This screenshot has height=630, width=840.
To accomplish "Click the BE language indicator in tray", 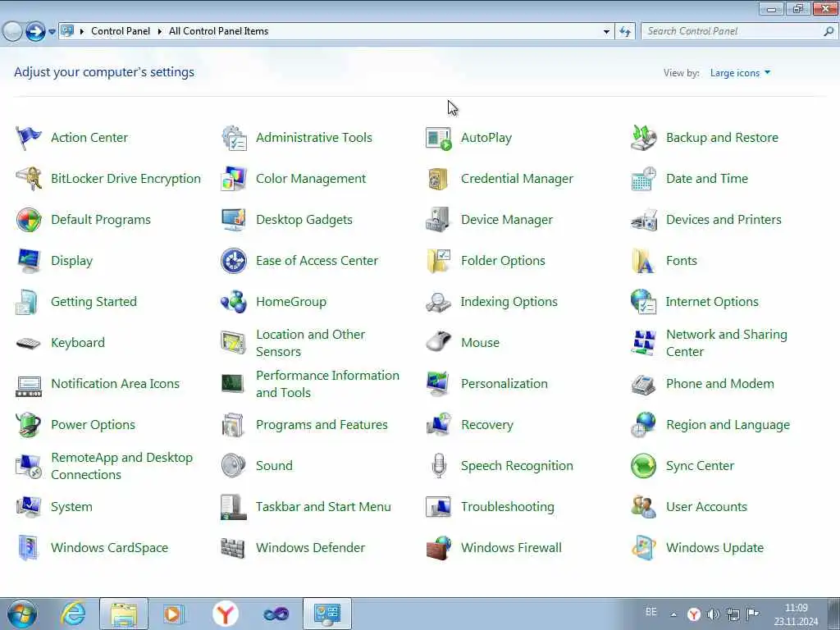I will click(651, 612).
